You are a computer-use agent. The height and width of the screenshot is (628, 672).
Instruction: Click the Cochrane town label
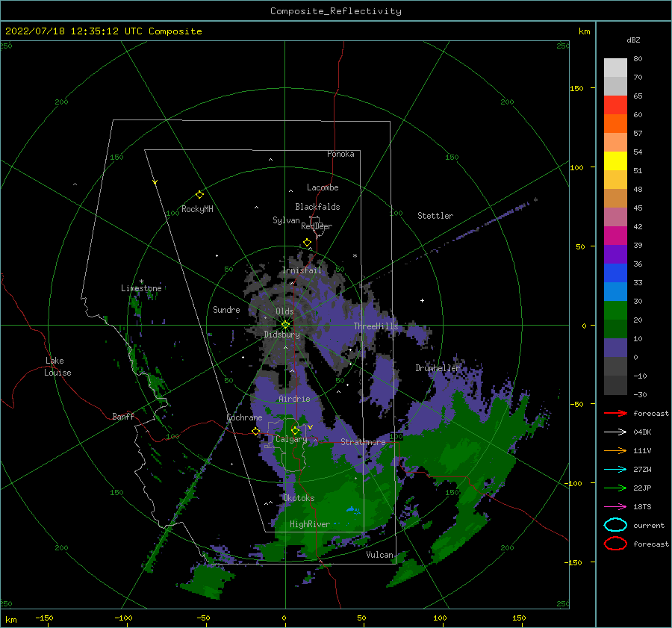point(244,417)
